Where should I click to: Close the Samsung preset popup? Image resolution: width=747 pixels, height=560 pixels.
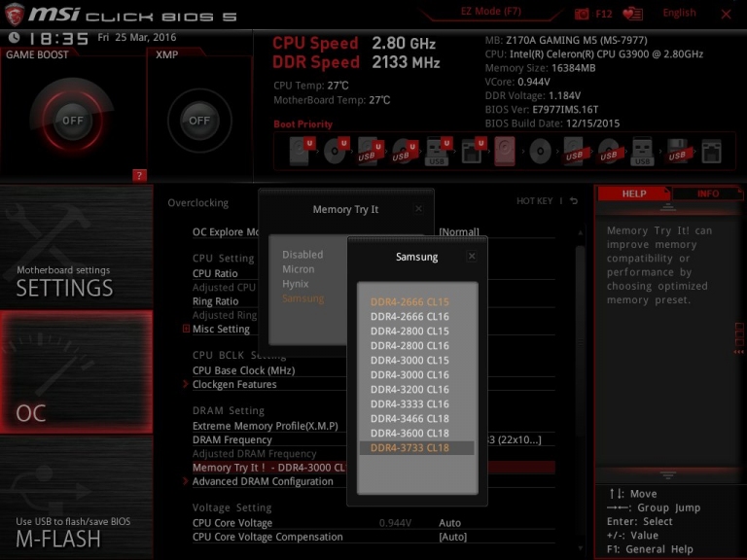pyautogui.click(x=472, y=257)
